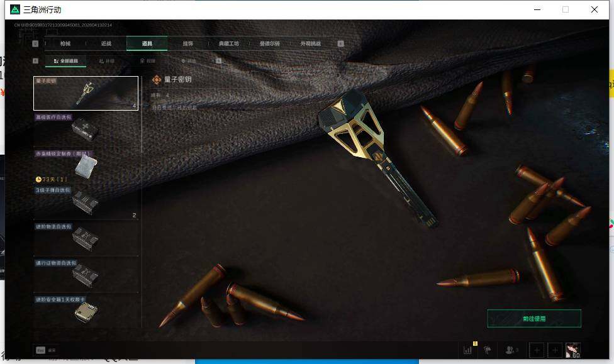This screenshot has height=364, width=614.
Task: Open the stats chart icon in bottom bar
Action: (x=467, y=350)
